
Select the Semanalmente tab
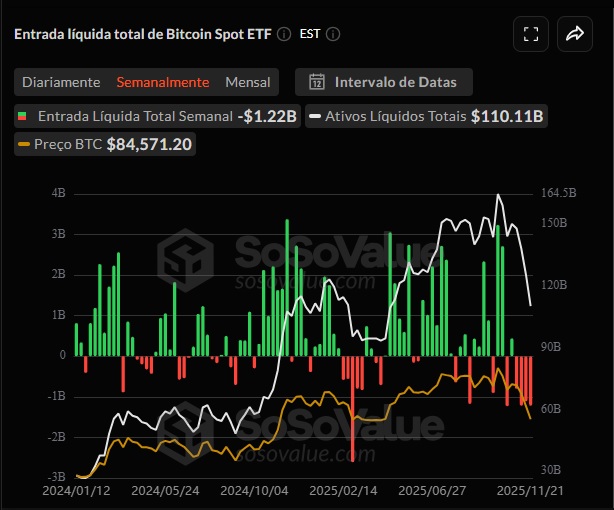(x=163, y=82)
